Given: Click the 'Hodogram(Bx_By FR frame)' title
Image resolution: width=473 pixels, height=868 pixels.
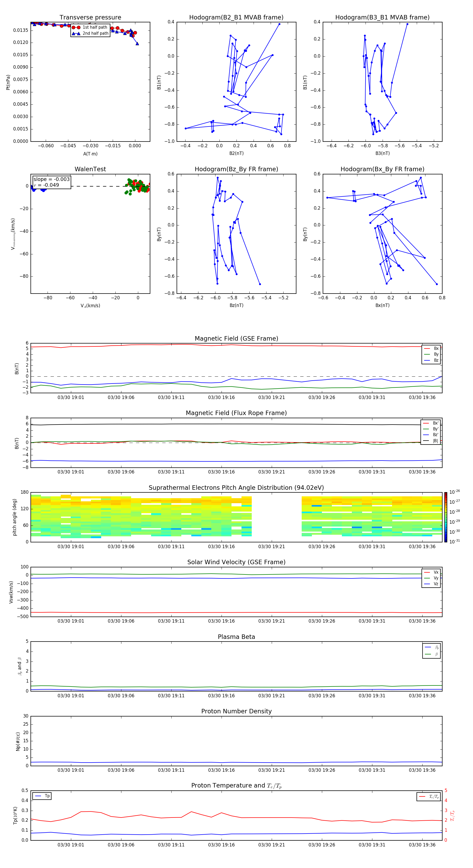Looking at the screenshot, I should (x=382, y=169).
